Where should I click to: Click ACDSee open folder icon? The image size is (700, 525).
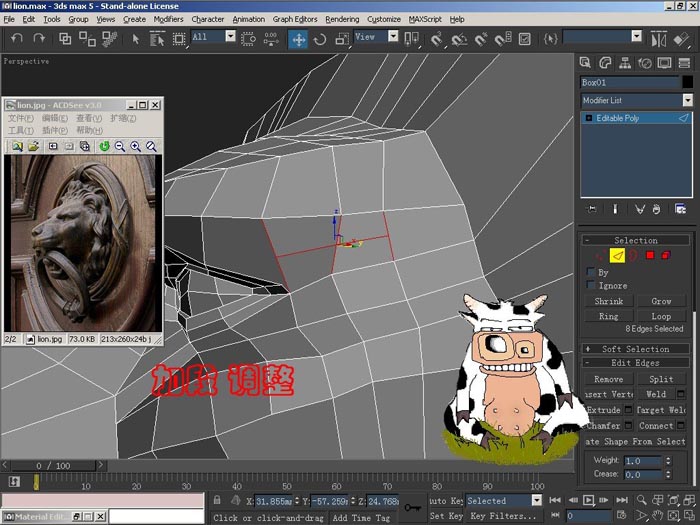click(x=33, y=146)
